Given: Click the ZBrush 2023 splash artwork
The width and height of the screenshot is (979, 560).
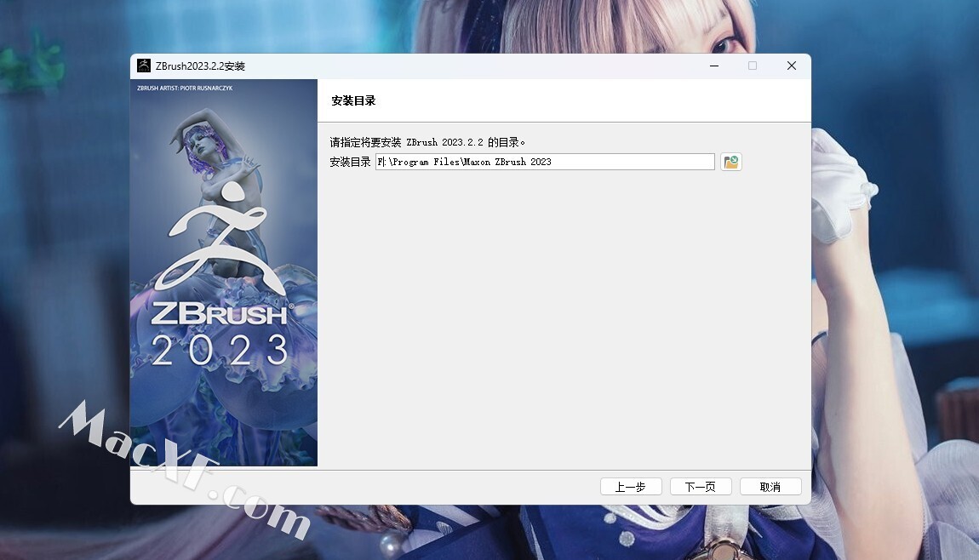Looking at the screenshot, I should point(224,272).
